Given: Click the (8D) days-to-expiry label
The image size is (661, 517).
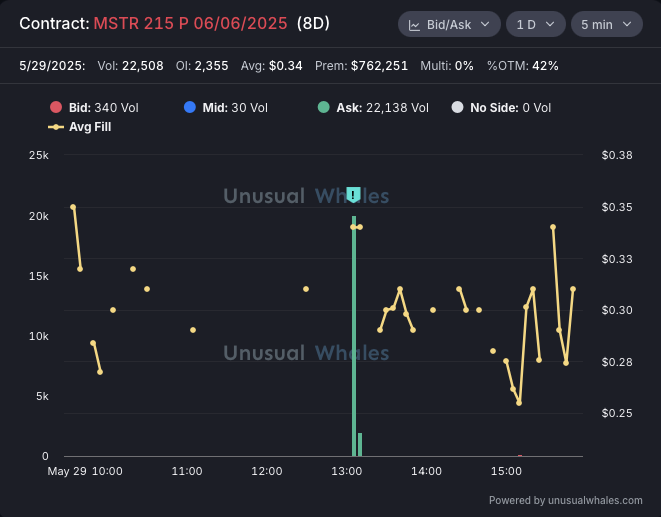Looking at the screenshot, I should [313, 24].
